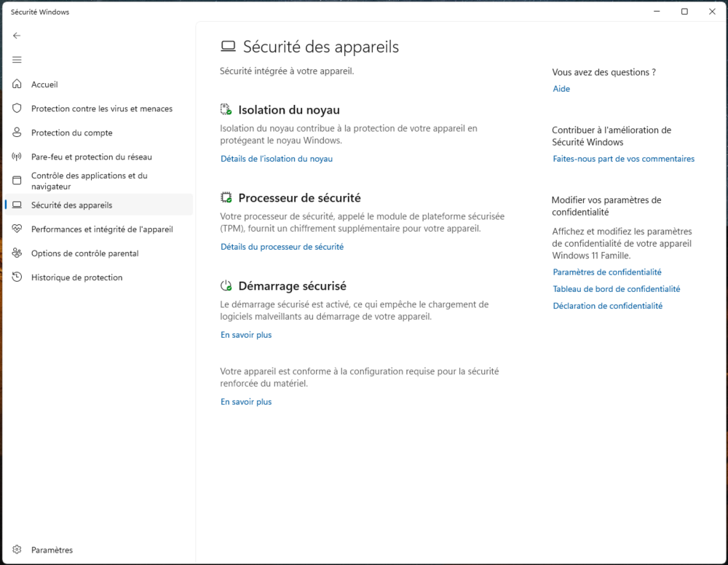Open Paramètres de confidentialité link

point(607,272)
